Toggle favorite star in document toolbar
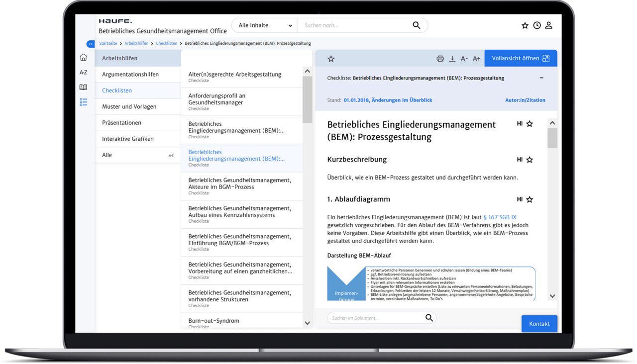This screenshot has width=637, height=364. point(331,59)
